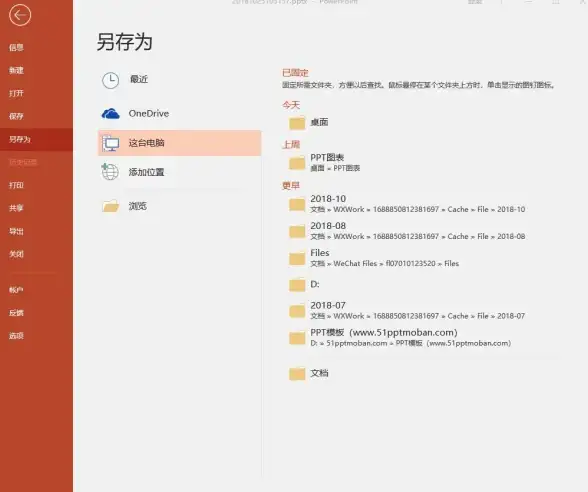Click the 2018-07 folder icon
588x492 pixels.
[297, 311]
